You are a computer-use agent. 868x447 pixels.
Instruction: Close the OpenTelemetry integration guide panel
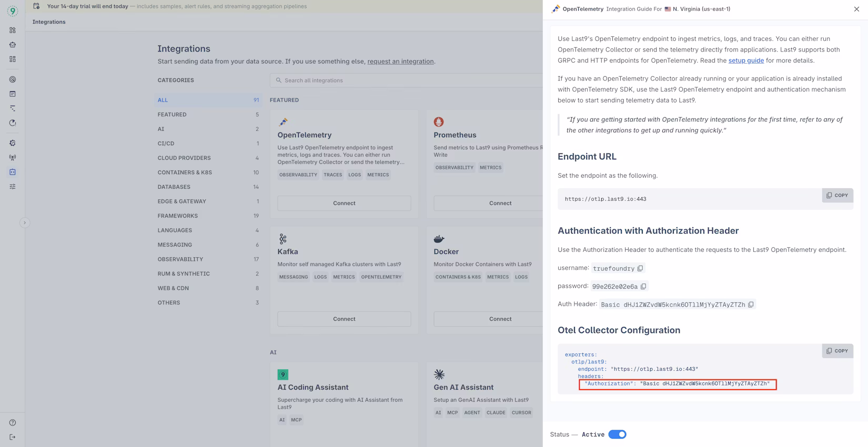(856, 9)
